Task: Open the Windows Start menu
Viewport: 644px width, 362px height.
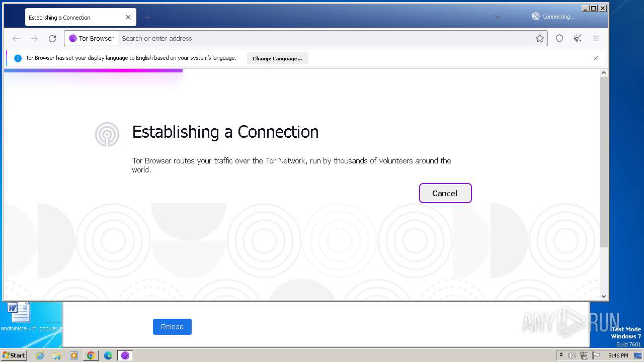Action: (x=14, y=355)
